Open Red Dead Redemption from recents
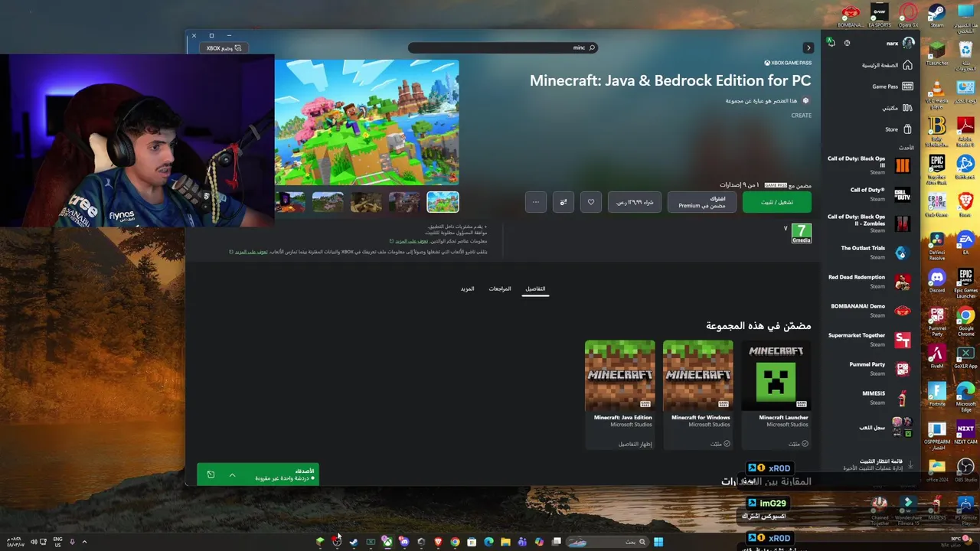 [868, 281]
